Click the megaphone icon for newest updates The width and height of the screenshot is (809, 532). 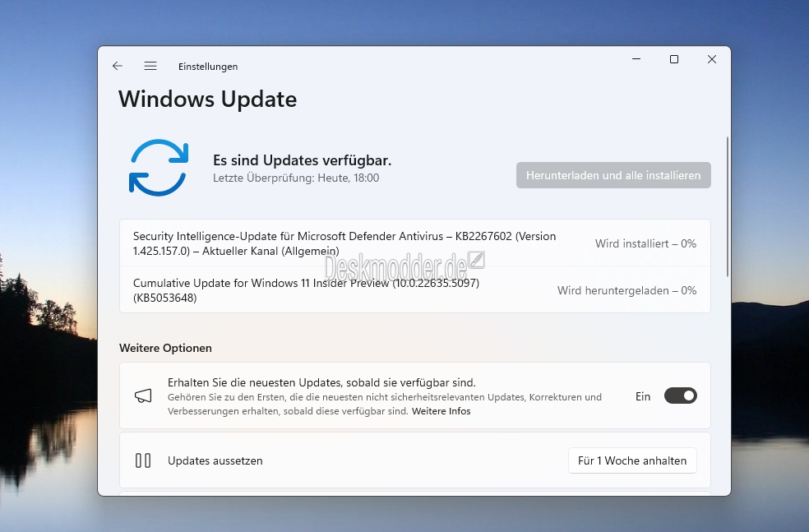[x=143, y=396]
